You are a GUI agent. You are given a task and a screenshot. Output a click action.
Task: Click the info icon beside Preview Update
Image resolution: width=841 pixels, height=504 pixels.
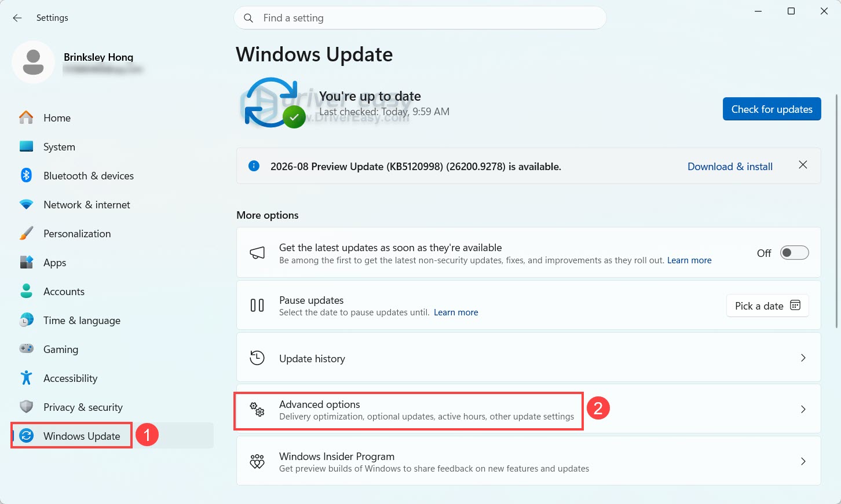coord(254,166)
